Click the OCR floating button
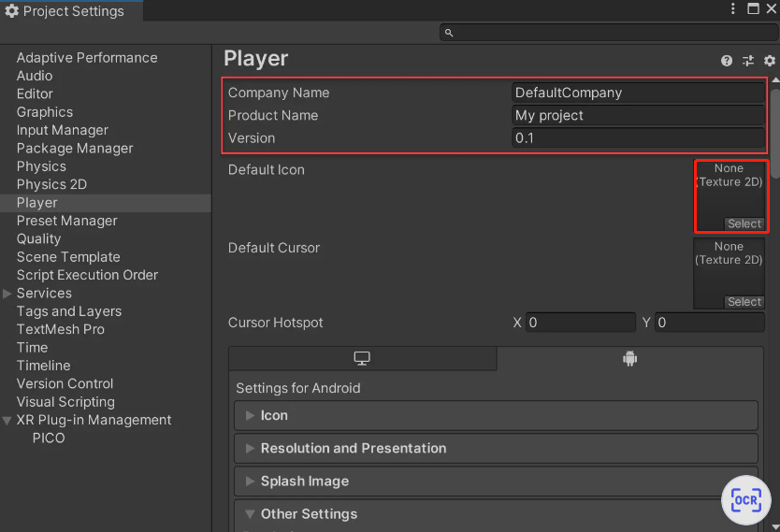This screenshot has height=532, width=780. click(746, 500)
